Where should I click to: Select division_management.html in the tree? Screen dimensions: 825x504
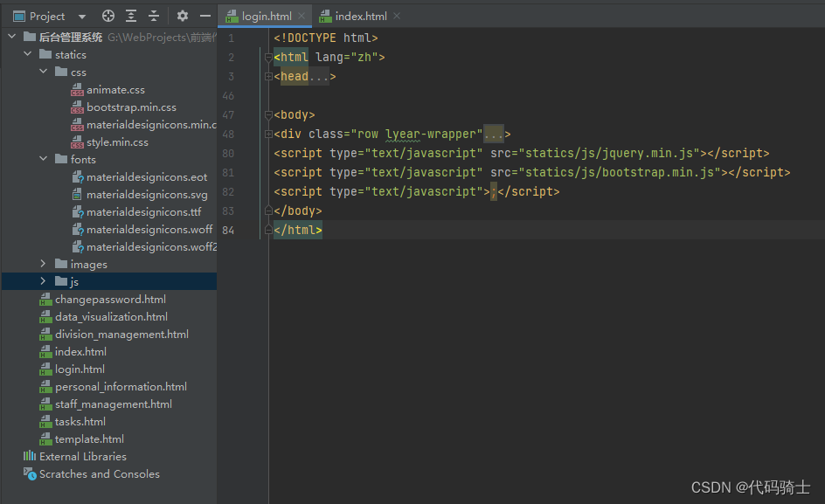(121, 334)
